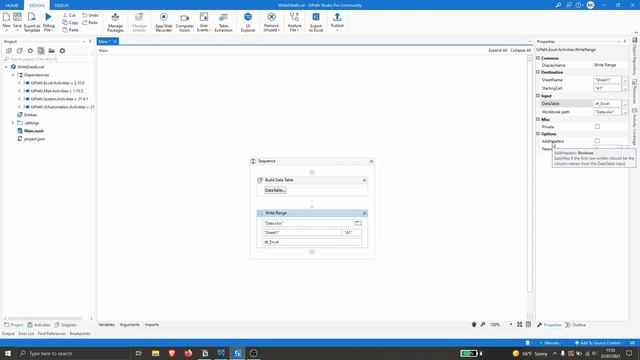Open Analyze File tool
The image size is (640, 360).
(294, 22)
